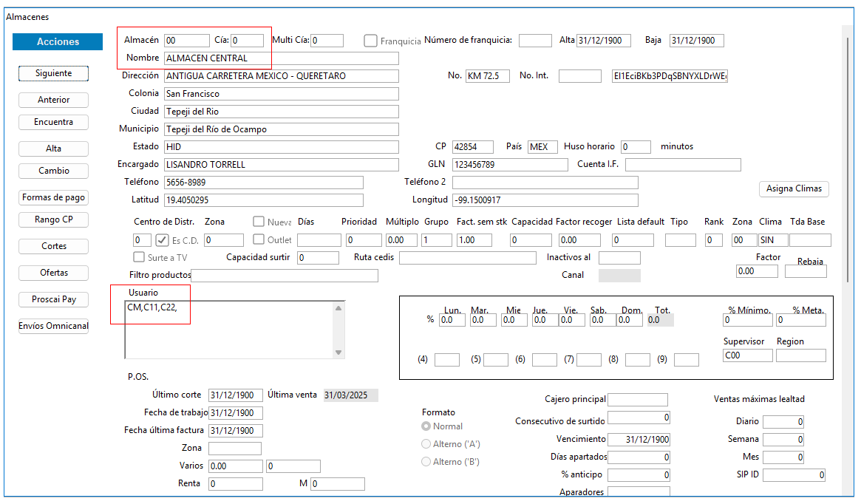Click the No. field showing KM 72.5
861x504 pixels.
click(x=488, y=76)
